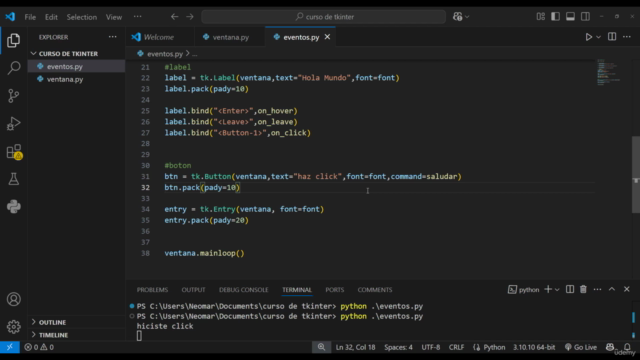Run Python file with play button
Viewport: 640px width, 360px height.
pos(589,37)
